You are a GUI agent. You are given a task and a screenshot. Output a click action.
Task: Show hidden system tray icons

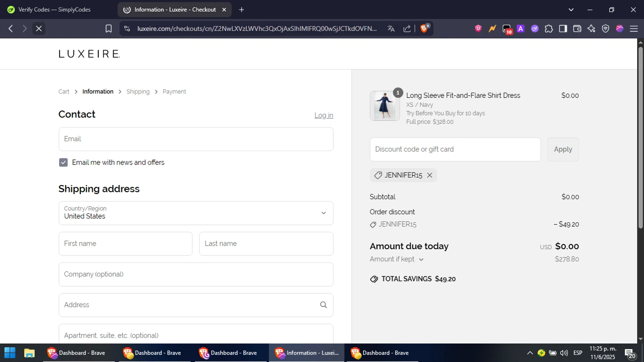coord(530,353)
